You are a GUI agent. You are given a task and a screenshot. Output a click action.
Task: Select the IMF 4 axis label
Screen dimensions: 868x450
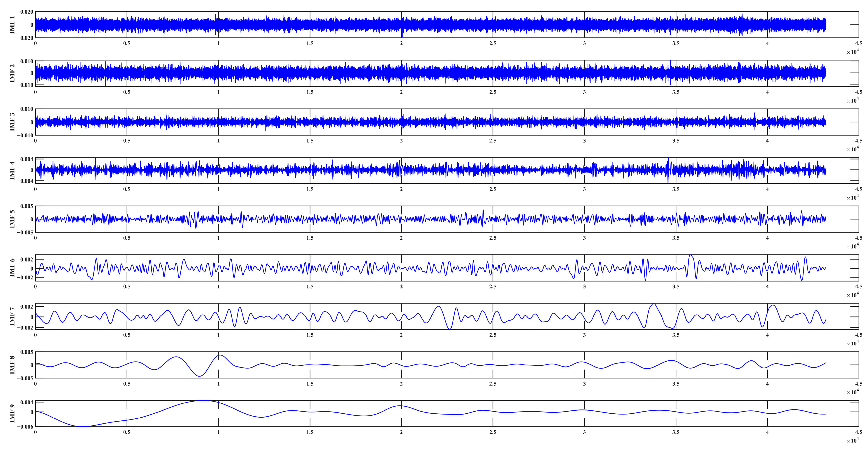(12, 170)
